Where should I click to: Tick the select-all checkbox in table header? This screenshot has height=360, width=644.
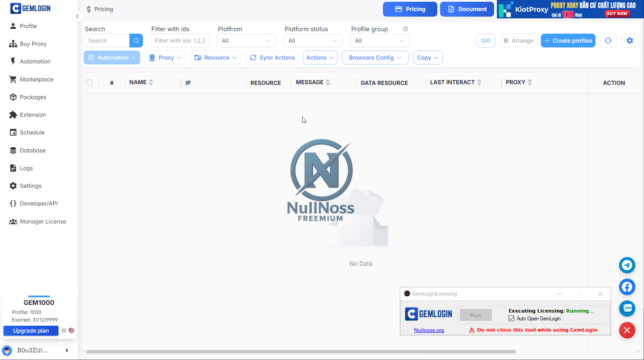click(90, 83)
